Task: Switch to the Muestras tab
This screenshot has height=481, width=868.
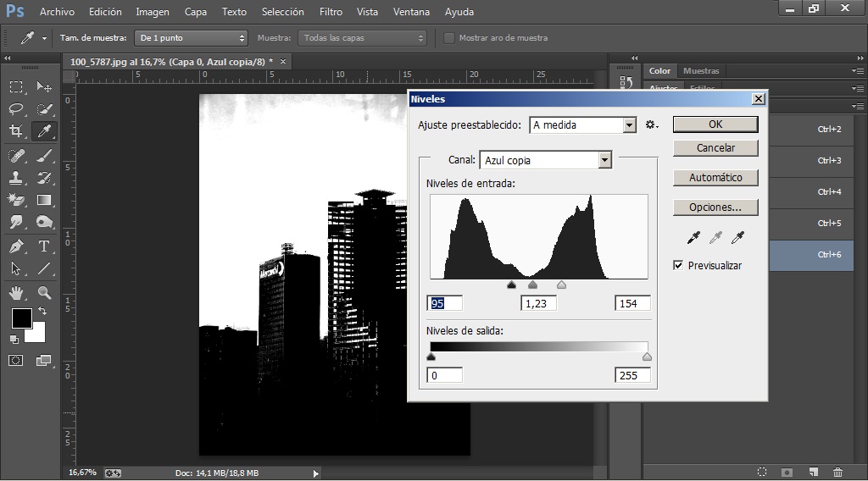Action: (x=701, y=71)
